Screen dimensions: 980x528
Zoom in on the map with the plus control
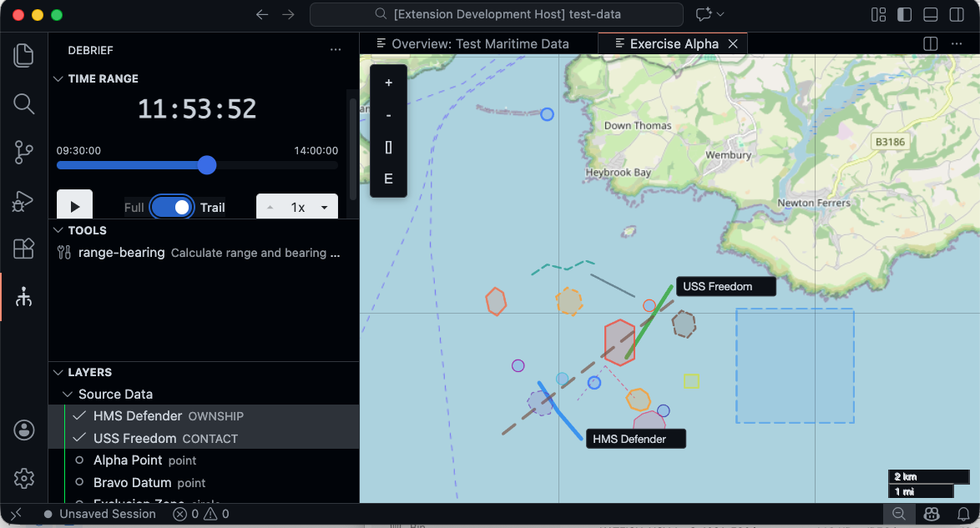pos(388,83)
